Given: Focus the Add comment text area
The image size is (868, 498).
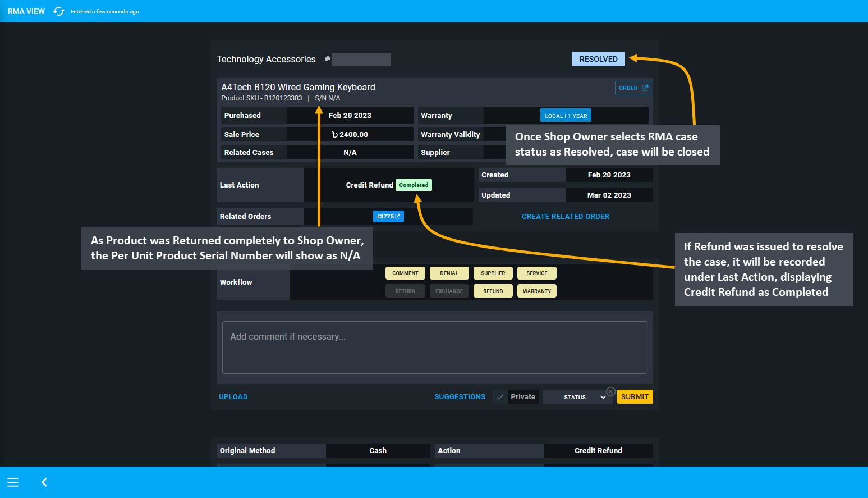Looking at the screenshot, I should (x=435, y=348).
